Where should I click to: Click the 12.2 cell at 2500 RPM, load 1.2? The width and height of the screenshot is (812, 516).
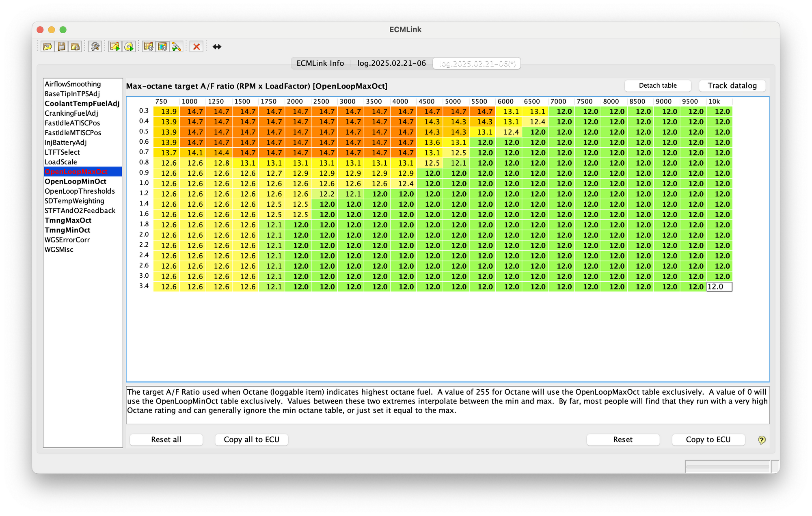[x=324, y=194]
